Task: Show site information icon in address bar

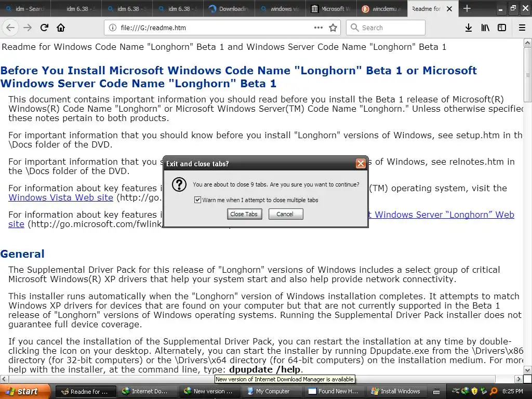Action: tap(112, 28)
